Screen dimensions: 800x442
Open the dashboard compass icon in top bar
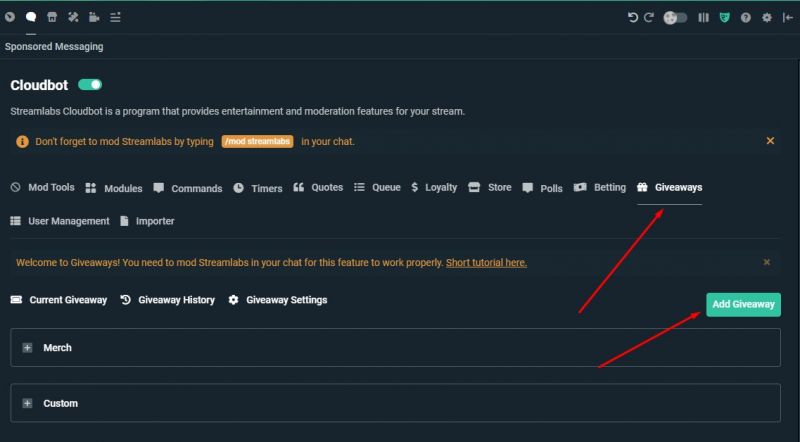tap(10, 17)
